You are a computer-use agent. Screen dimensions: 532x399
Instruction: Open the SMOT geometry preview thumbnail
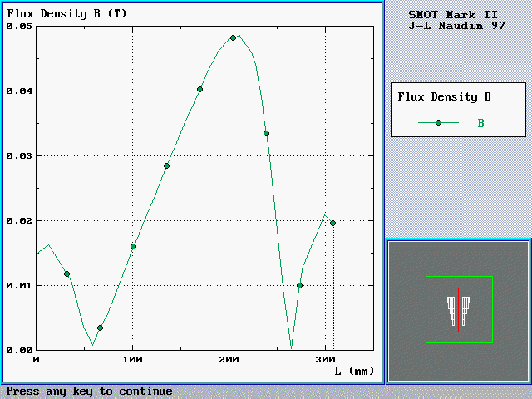coord(458,309)
